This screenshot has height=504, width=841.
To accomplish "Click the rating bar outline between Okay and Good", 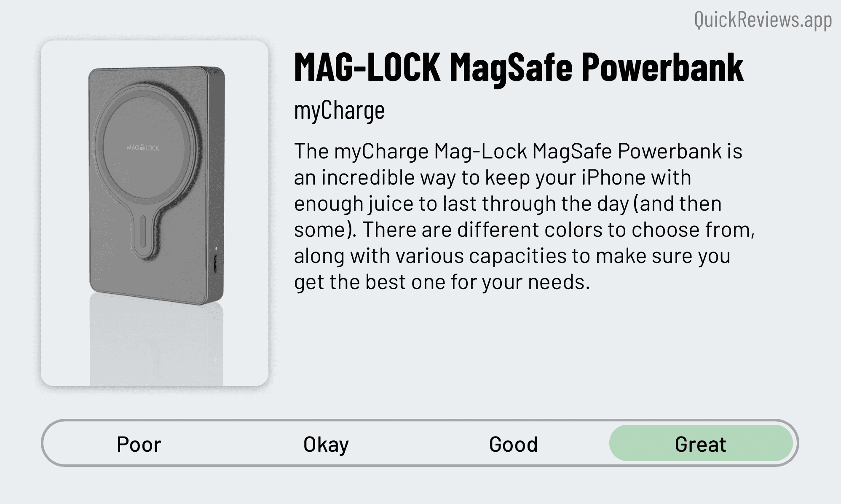I will [x=420, y=421].
